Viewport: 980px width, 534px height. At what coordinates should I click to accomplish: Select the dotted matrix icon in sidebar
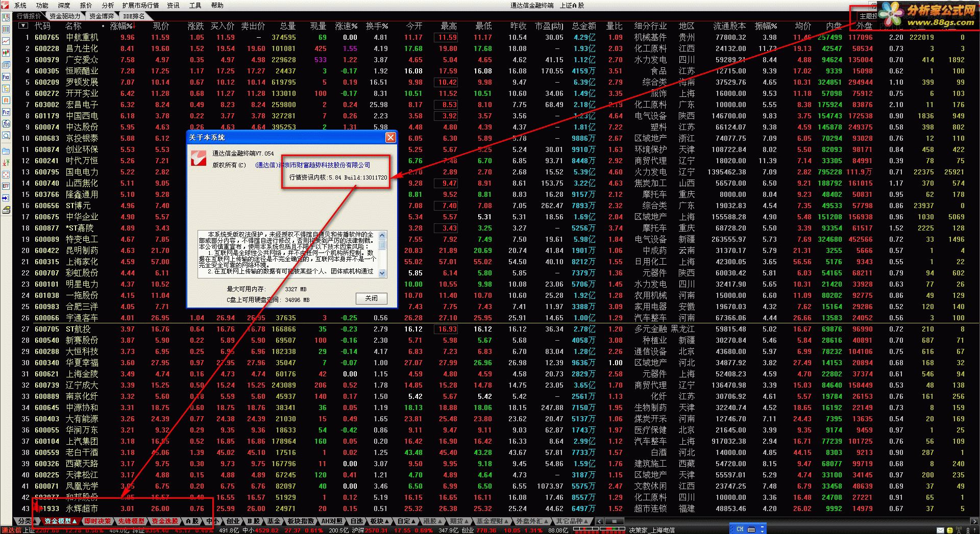click(x=6, y=174)
